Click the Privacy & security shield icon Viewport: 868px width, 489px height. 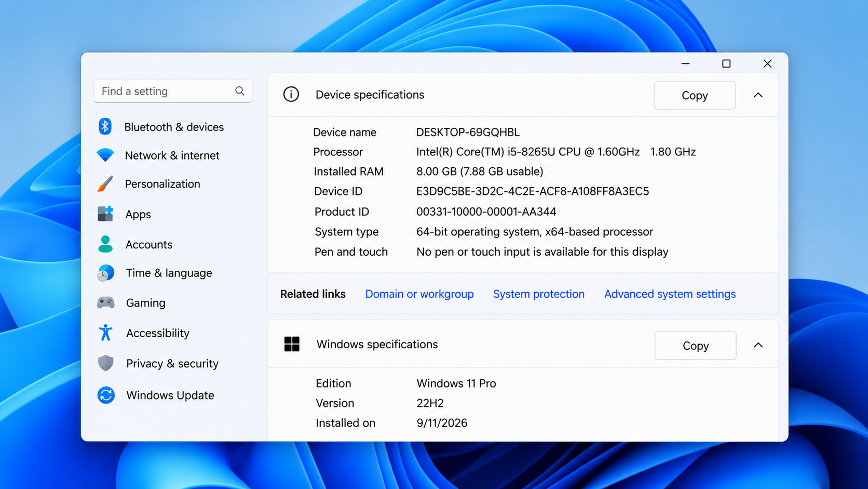[x=105, y=363]
